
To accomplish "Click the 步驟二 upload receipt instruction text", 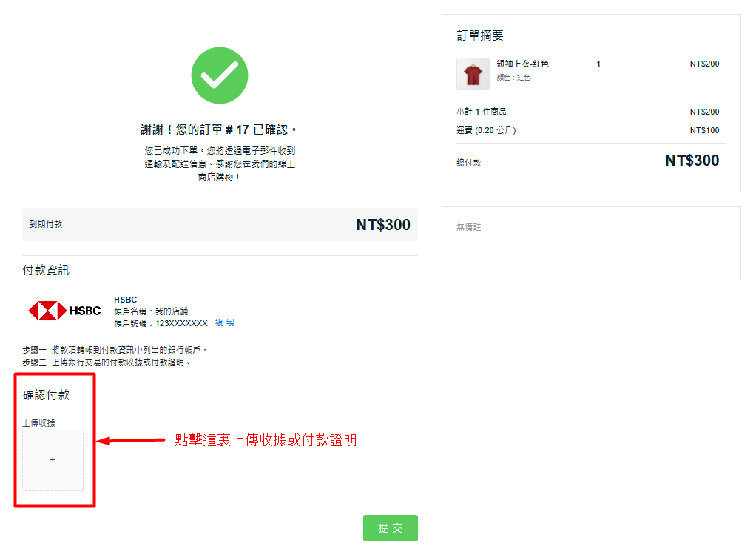I will click(107, 362).
